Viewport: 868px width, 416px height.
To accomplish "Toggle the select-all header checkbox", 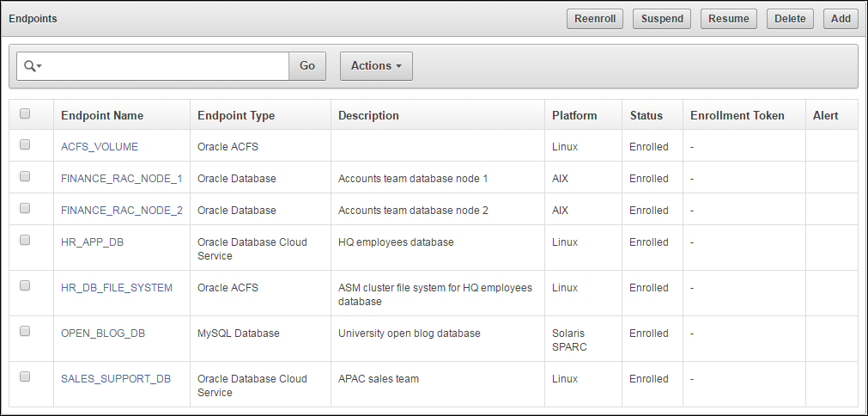I will click(25, 113).
